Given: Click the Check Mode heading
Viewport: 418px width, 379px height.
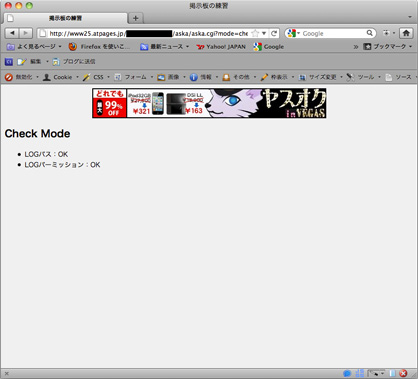Looking at the screenshot, I should pos(37,134).
